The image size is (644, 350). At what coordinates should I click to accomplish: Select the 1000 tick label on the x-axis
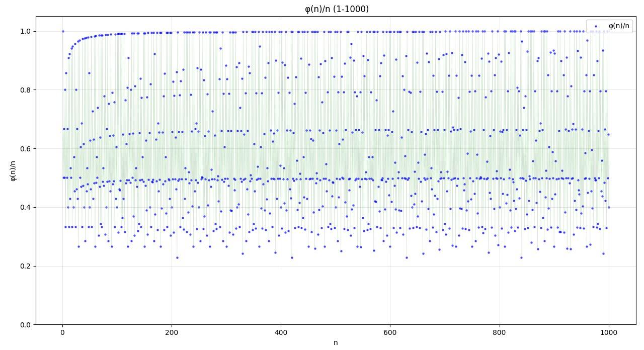tap(609, 332)
